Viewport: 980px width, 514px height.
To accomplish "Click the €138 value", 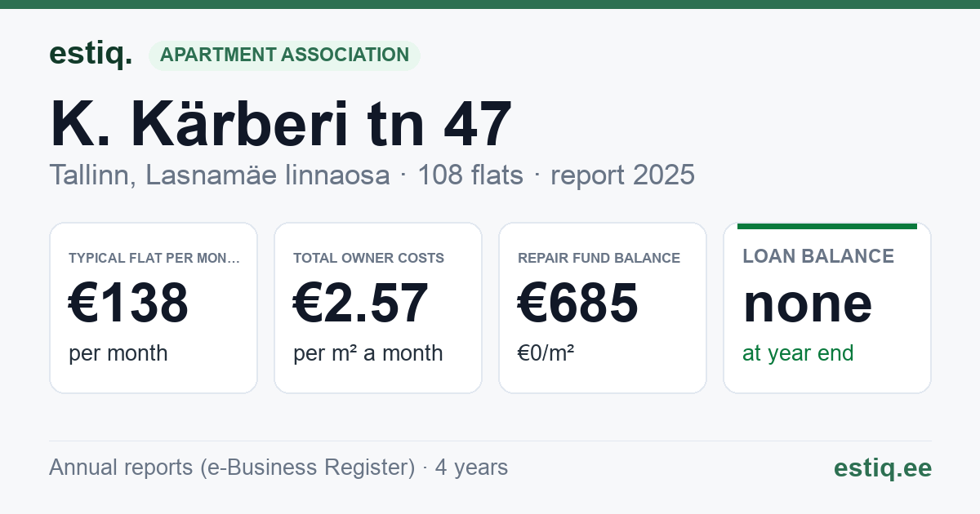I will tap(129, 303).
